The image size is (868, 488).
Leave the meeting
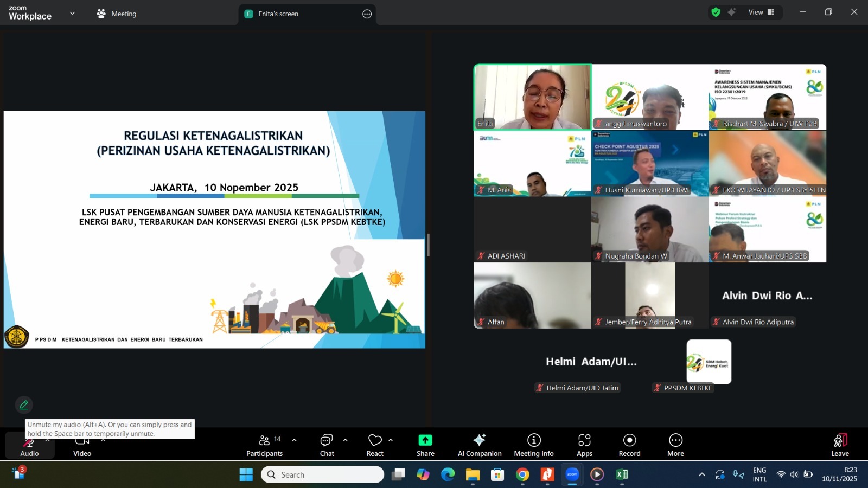tap(839, 445)
